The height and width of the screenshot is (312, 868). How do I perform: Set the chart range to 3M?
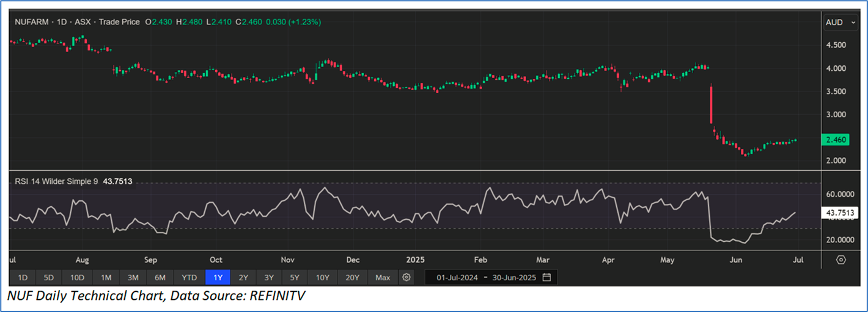133,278
